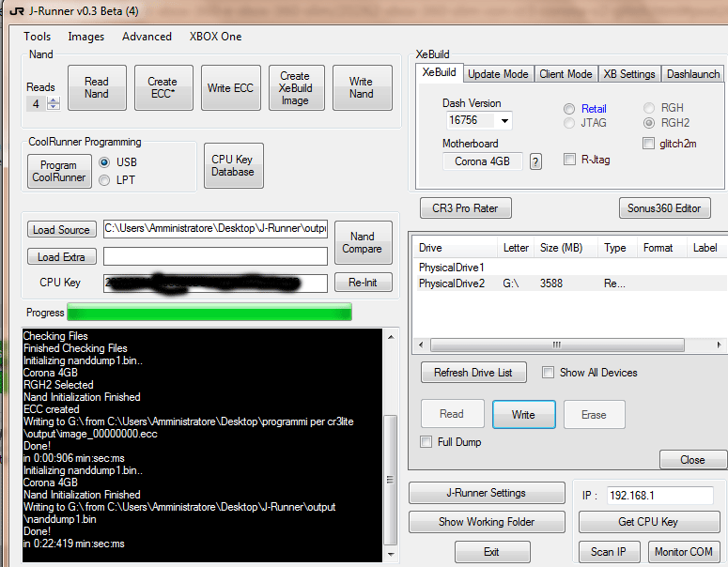Click the Write Nand button
This screenshot has height=567, width=728.
pyautogui.click(x=363, y=87)
